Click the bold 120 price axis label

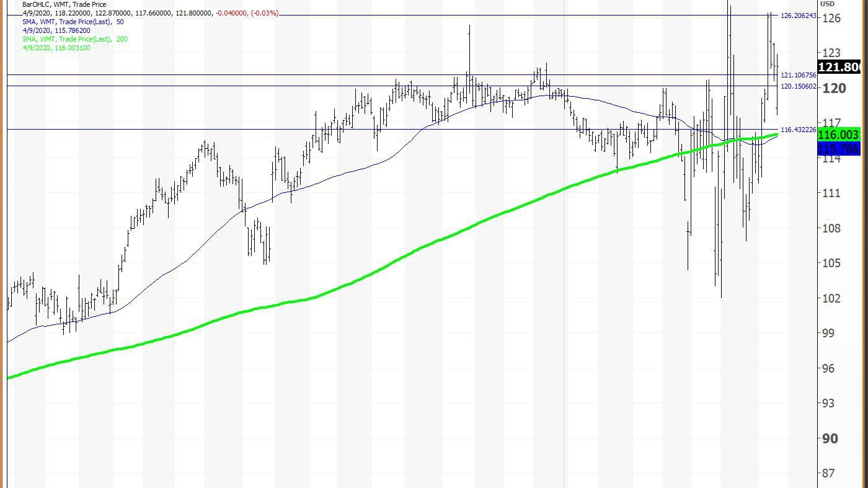(x=833, y=88)
